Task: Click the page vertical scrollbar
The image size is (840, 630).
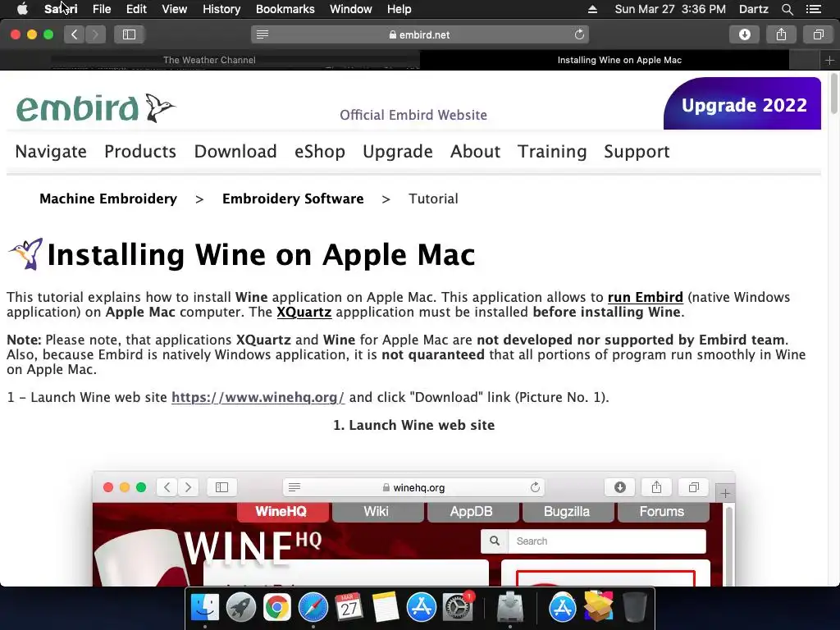Action: click(834, 94)
